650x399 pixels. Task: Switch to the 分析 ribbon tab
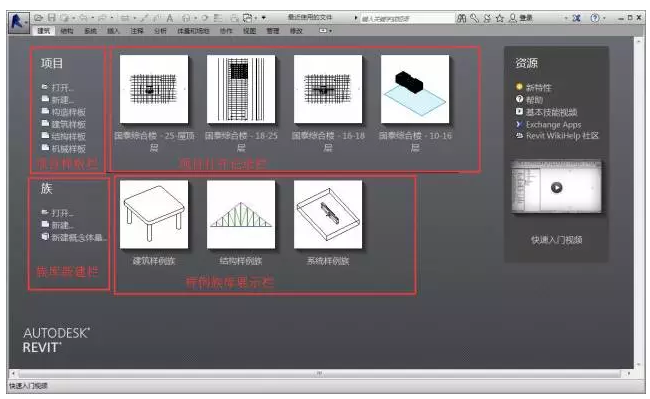pos(160,31)
